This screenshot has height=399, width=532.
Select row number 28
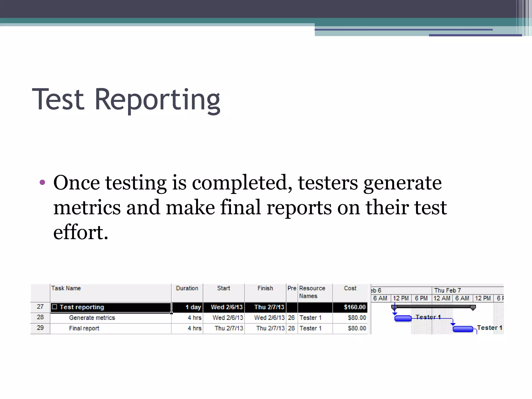click(x=40, y=317)
